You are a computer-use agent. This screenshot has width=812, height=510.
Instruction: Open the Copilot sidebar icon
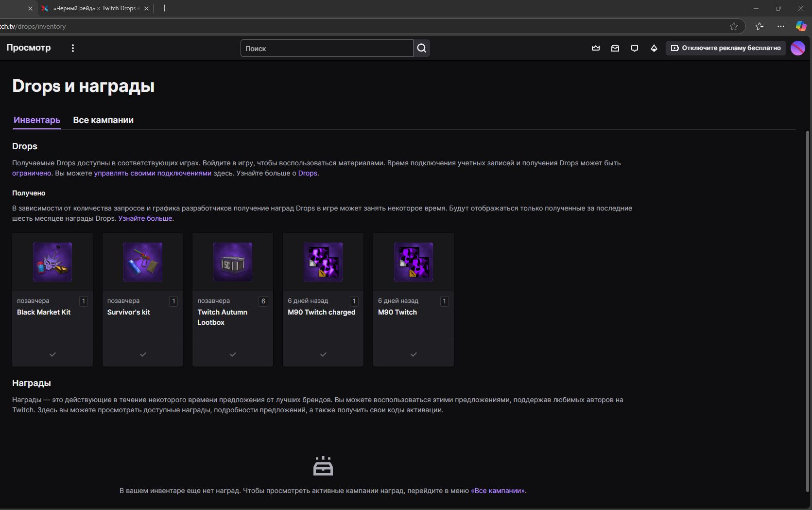[x=801, y=26]
